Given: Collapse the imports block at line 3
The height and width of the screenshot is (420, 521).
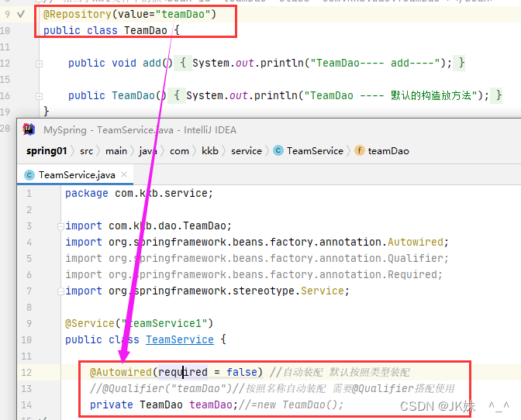Looking at the screenshot, I should tap(60, 226).
